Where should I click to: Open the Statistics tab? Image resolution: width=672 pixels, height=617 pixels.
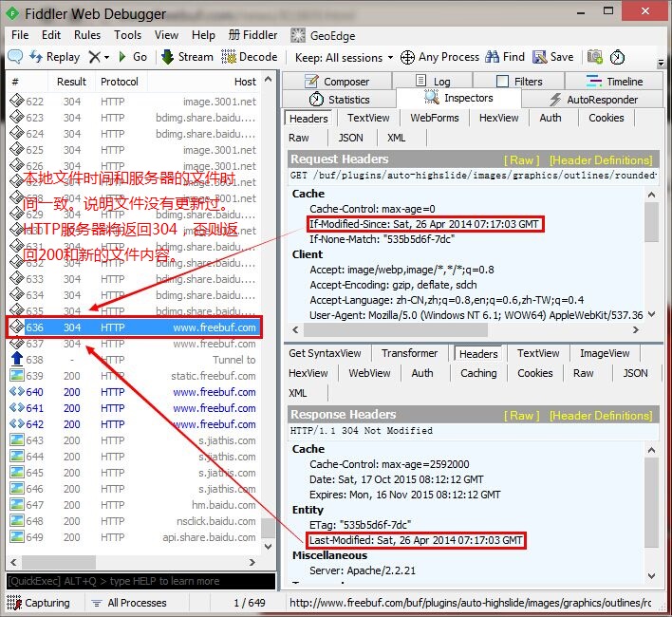(x=339, y=100)
